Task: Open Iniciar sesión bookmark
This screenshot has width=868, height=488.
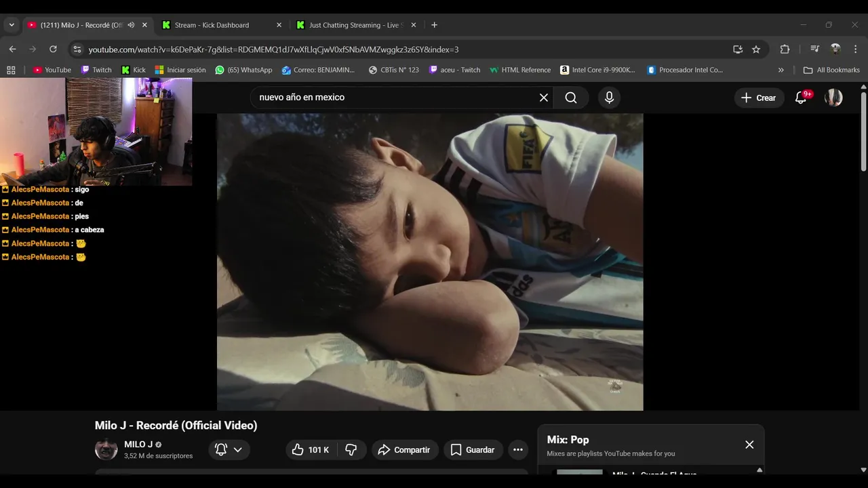Action: click(180, 70)
